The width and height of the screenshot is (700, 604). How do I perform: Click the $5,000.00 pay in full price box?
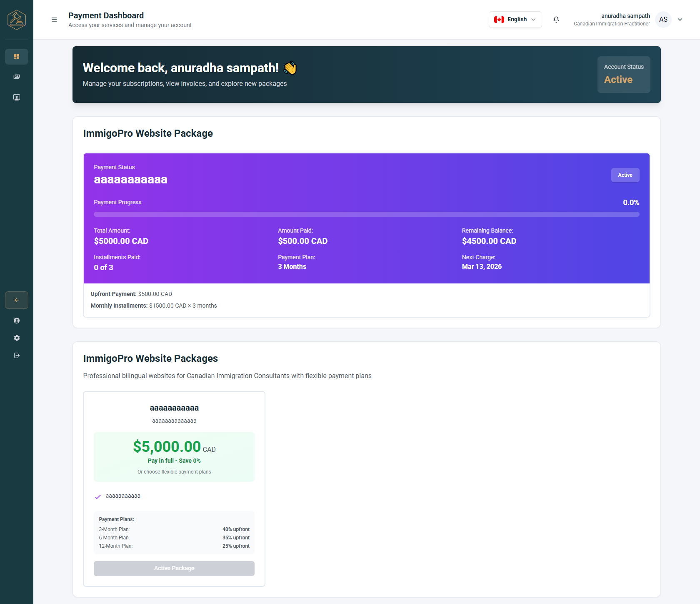coord(174,456)
